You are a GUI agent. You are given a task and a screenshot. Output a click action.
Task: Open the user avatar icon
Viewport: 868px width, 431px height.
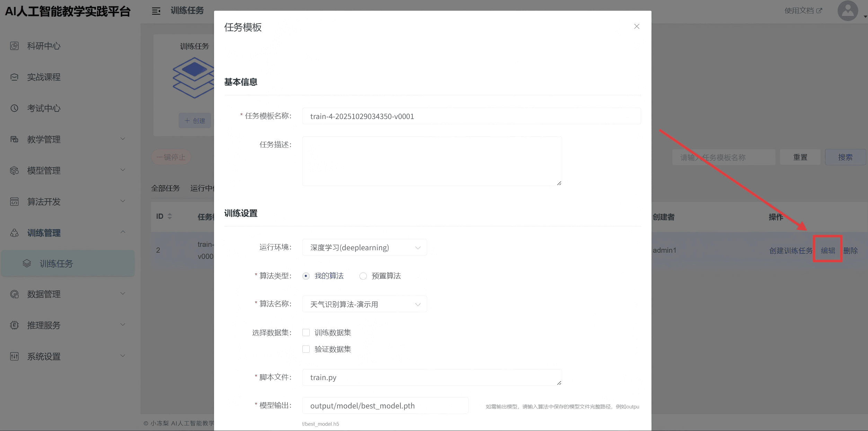847,11
